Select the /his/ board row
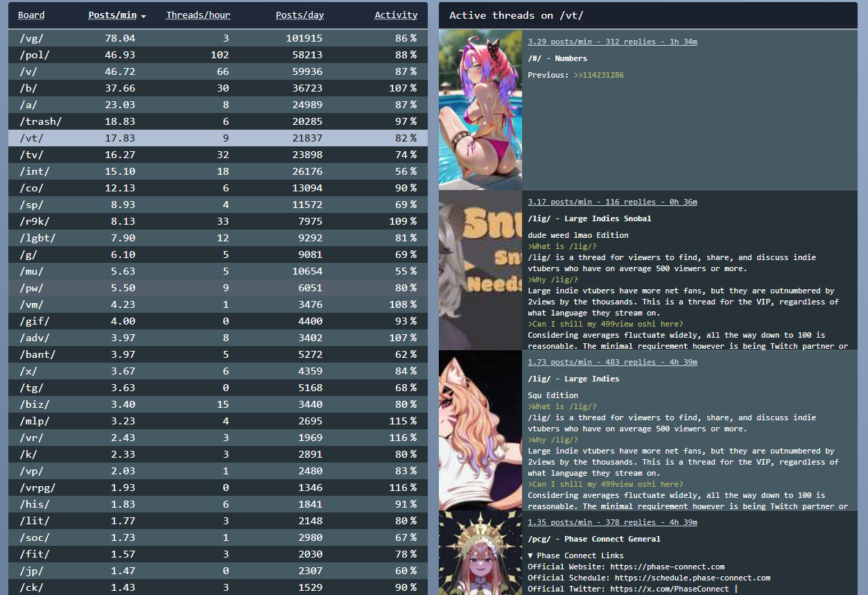 click(x=218, y=504)
